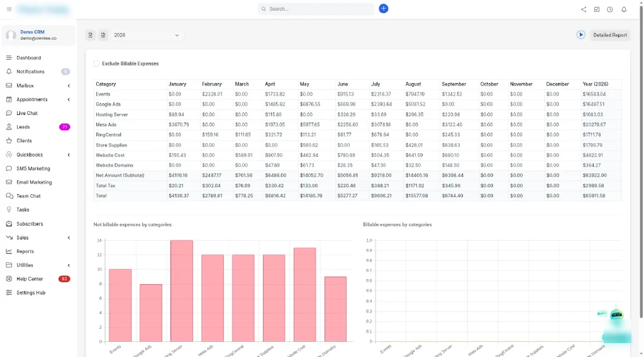Click the user avatar picture
644x357 pixels.
click(11, 35)
